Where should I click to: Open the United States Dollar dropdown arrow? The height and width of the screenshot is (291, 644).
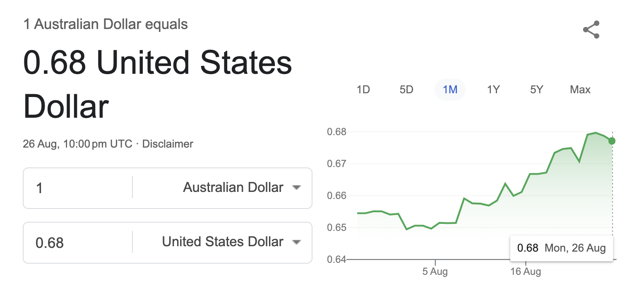[296, 242]
